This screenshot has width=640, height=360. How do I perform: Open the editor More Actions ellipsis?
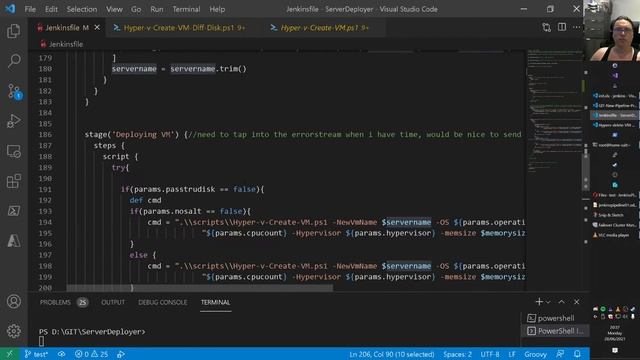click(x=576, y=27)
